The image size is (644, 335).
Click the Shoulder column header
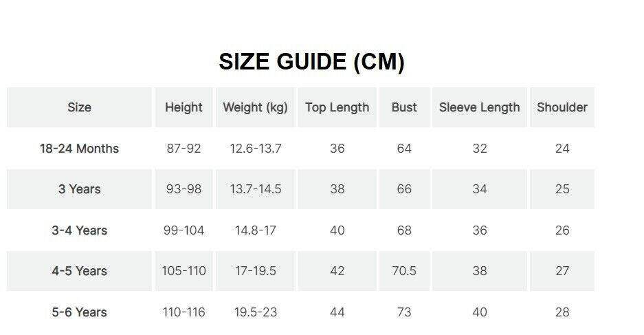[x=562, y=107]
